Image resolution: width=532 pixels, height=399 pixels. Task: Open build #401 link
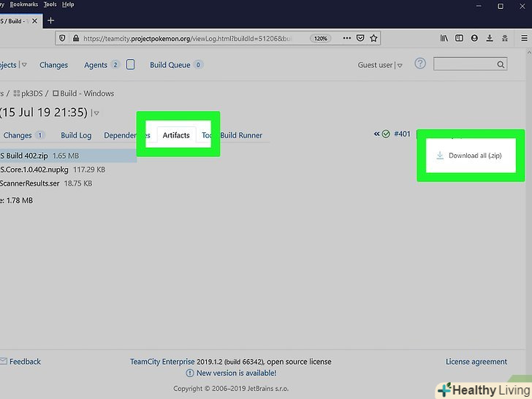(x=402, y=134)
